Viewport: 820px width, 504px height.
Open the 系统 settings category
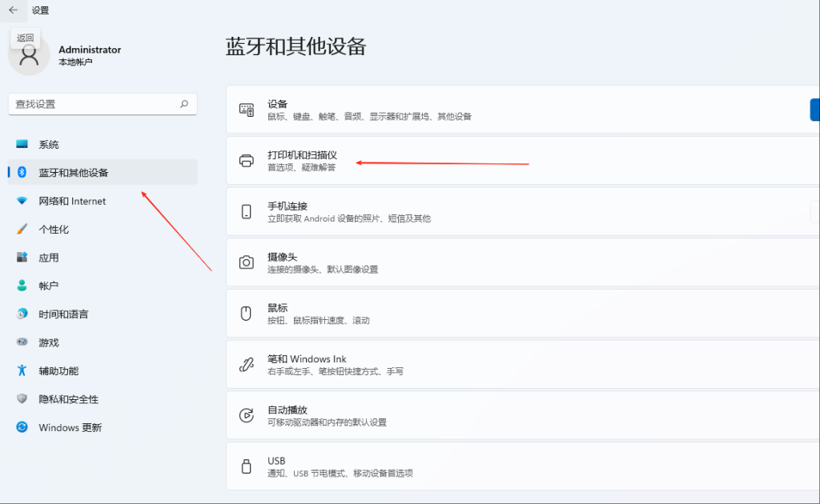[x=102, y=144]
